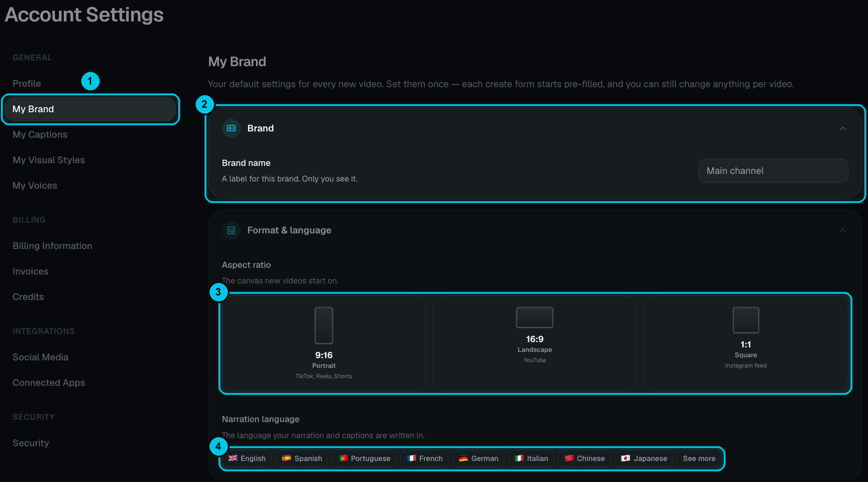
Task: Click the Brand section card icon
Action: (231, 128)
